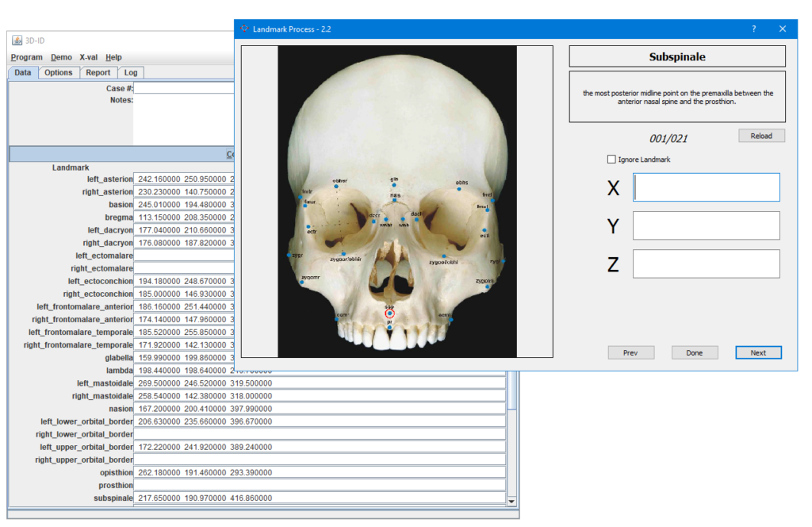
Task: Select the gla marker above the nasal bridge
Action: point(394,185)
